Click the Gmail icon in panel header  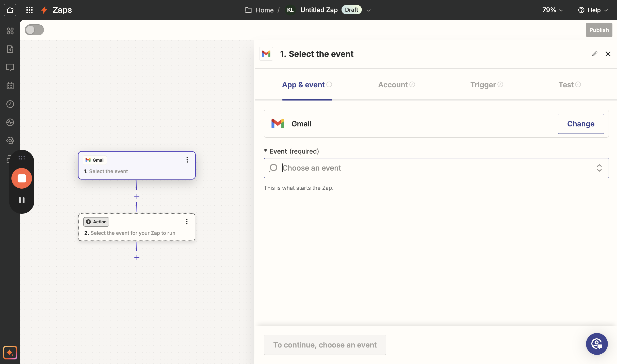click(266, 54)
